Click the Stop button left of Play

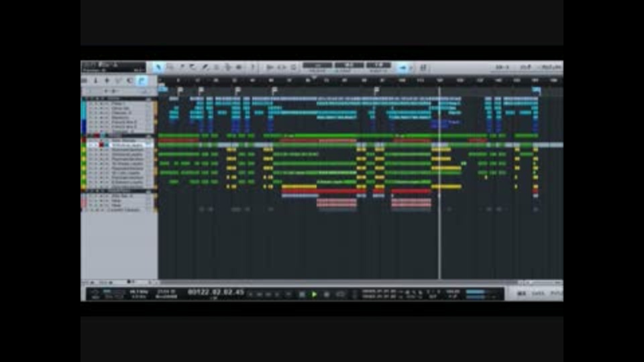(302, 294)
